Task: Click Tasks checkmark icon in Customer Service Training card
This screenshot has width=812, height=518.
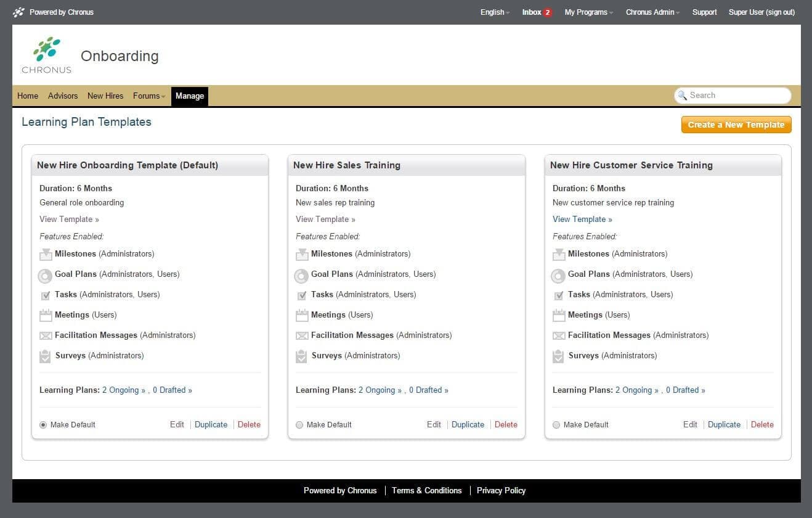Action: pyautogui.click(x=559, y=295)
